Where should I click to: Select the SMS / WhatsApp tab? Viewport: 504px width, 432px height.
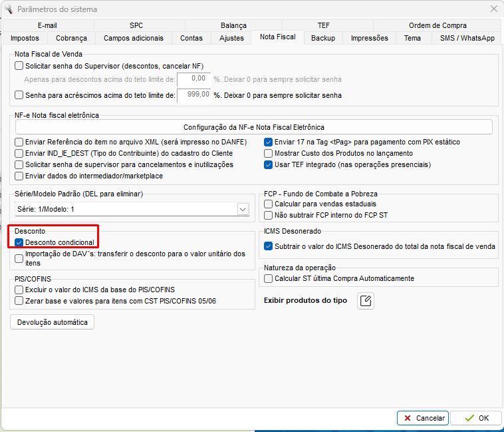click(467, 38)
